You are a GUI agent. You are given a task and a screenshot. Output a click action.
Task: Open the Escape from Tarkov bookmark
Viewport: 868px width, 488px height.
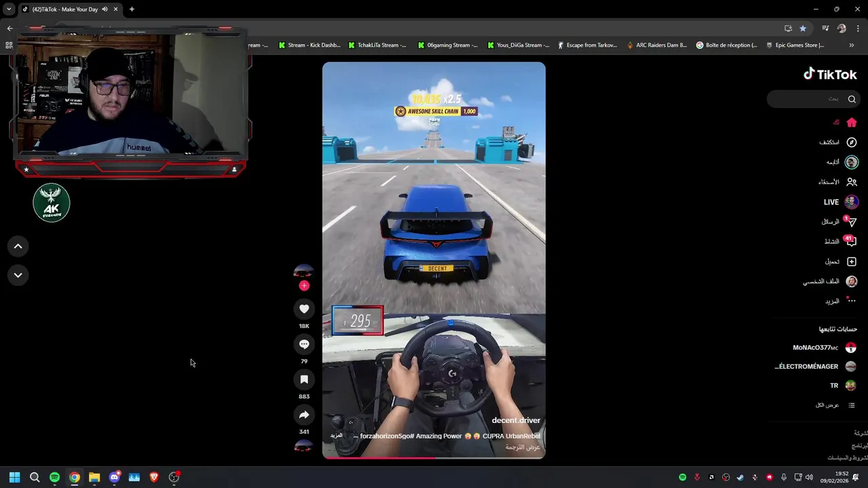(x=587, y=45)
